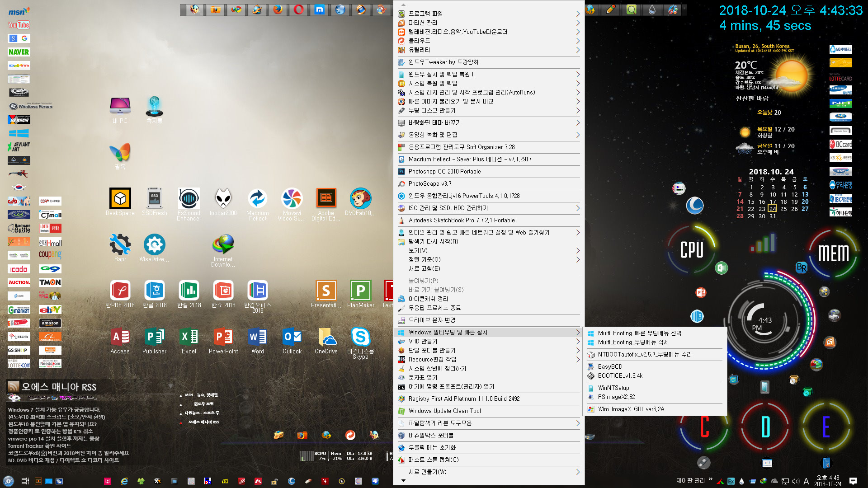Viewport: 868px width, 488px height.
Task: Expand ISO 관리 및 SSD submenu arrow
Action: [x=578, y=208]
